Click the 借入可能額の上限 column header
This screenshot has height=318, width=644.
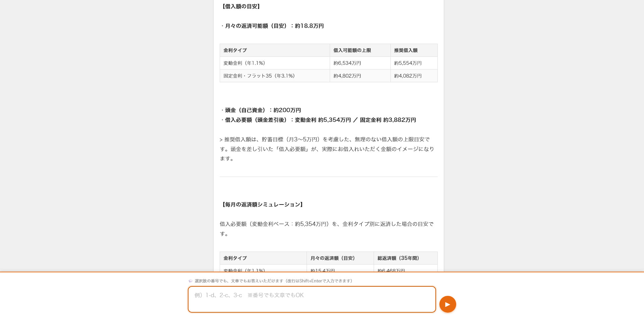[x=360, y=50]
